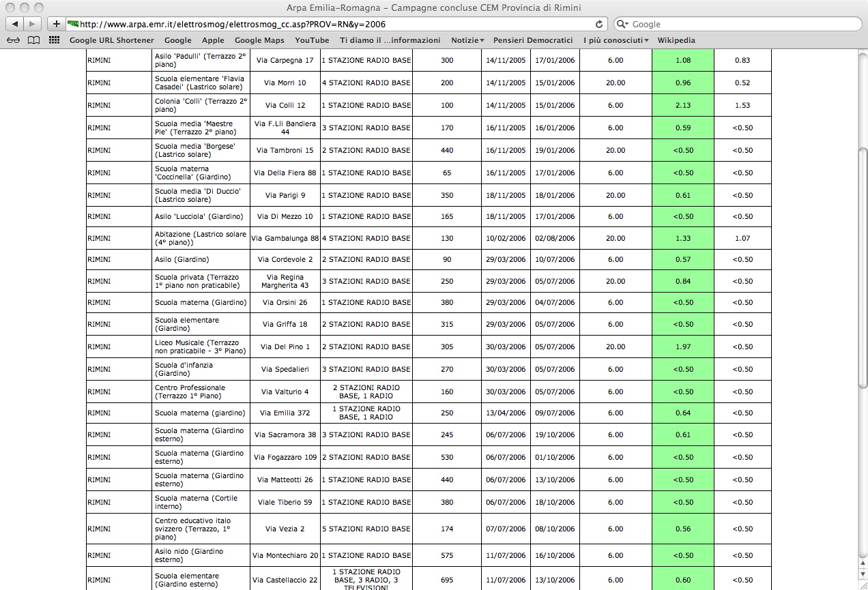Image resolution: width=868 pixels, height=590 pixels.
Task: Select Via Griffa 18 address
Action: coord(285,324)
